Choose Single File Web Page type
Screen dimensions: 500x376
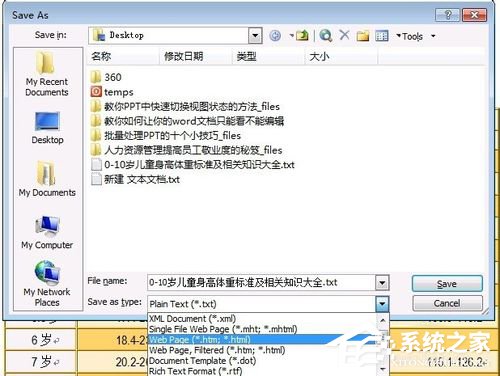[262, 329]
